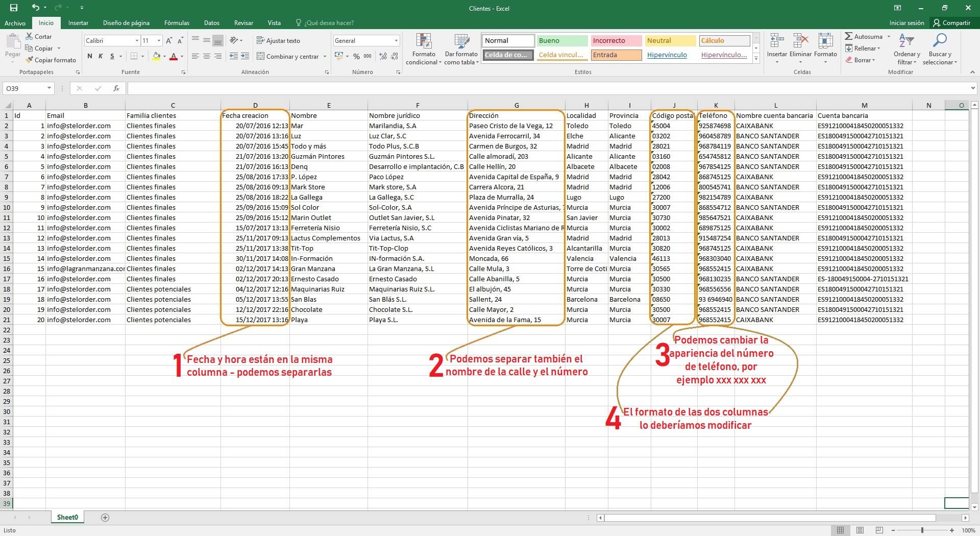Click the insert function fx icon
The height and width of the screenshot is (536, 980).
(x=116, y=88)
